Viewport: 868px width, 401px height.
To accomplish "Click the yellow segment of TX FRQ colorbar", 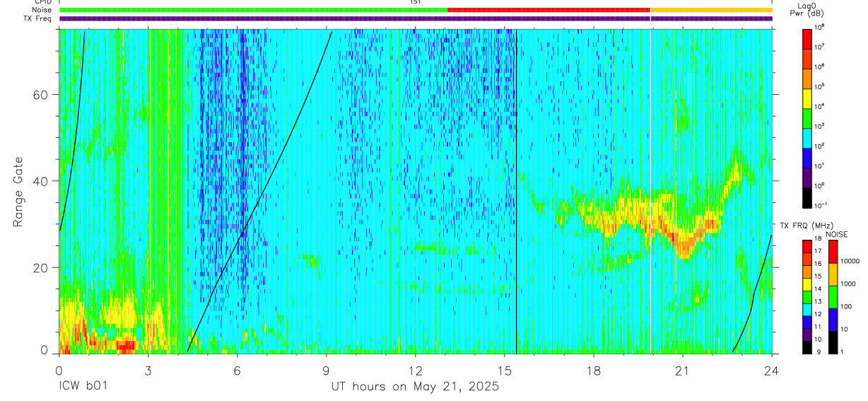I will 808,284.
